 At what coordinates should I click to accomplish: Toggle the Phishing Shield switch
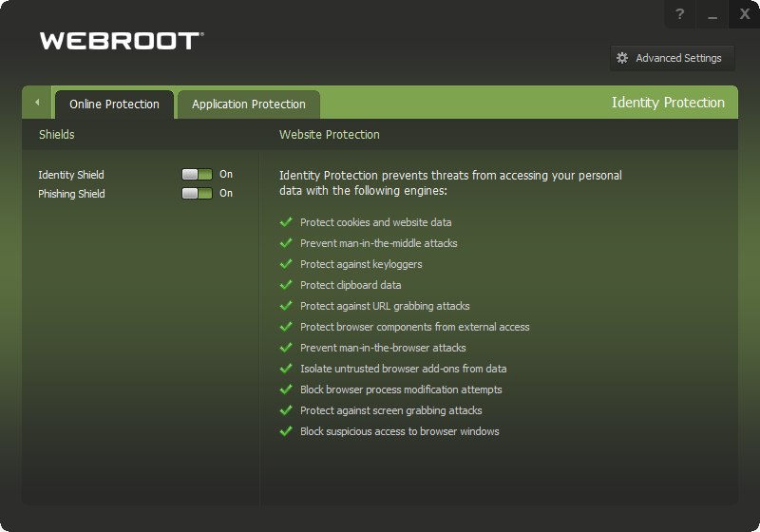click(197, 193)
